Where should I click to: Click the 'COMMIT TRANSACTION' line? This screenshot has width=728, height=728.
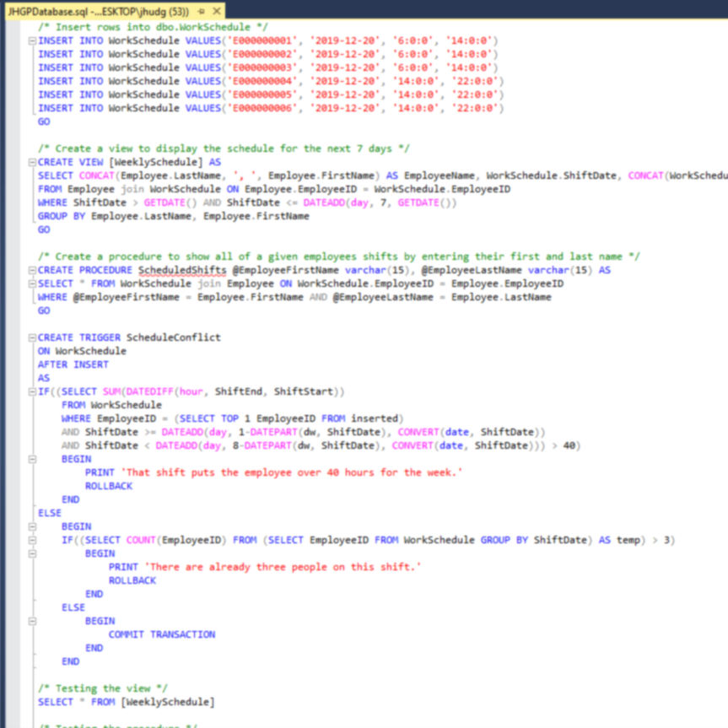click(x=162, y=634)
